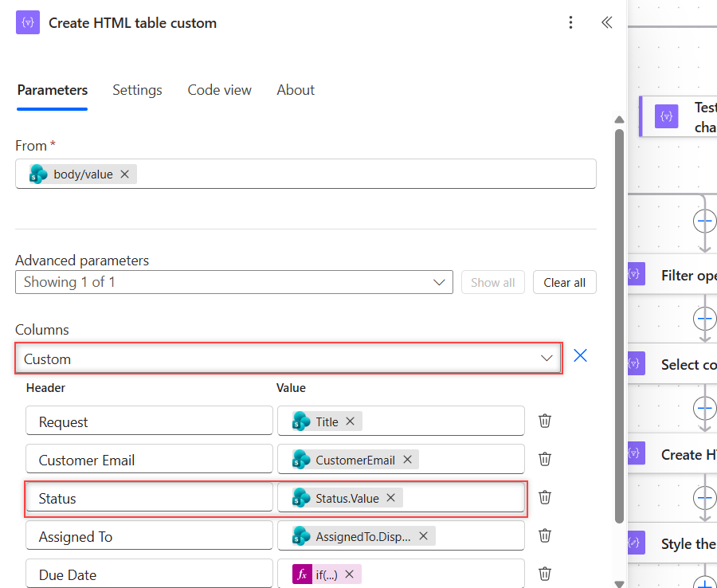717x588 pixels.
Task: Remove the Status.Value token
Action: 390,497
